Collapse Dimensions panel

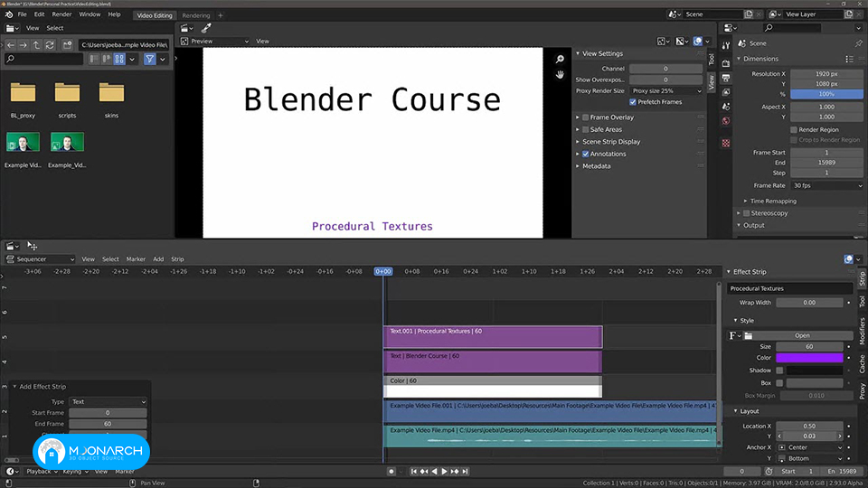(x=760, y=59)
